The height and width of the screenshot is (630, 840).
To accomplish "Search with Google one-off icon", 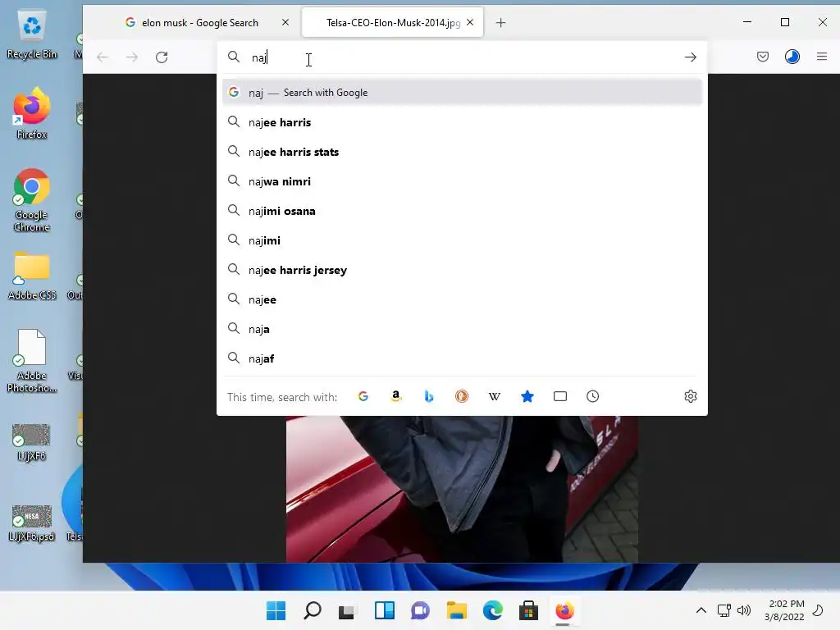I will (x=363, y=396).
